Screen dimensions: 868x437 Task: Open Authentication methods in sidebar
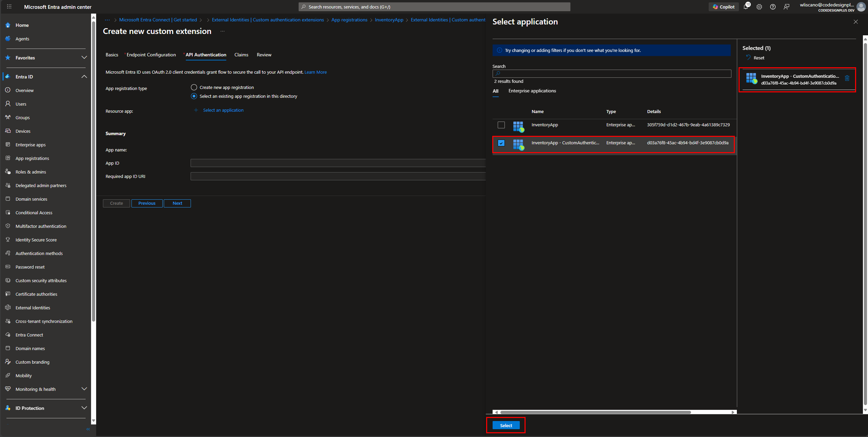click(39, 253)
